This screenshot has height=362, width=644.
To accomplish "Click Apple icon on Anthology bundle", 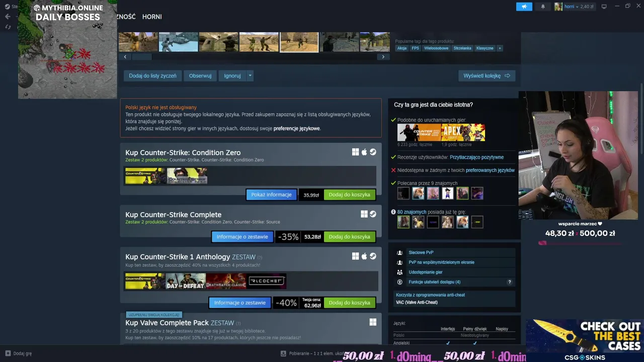I will 364,256.
